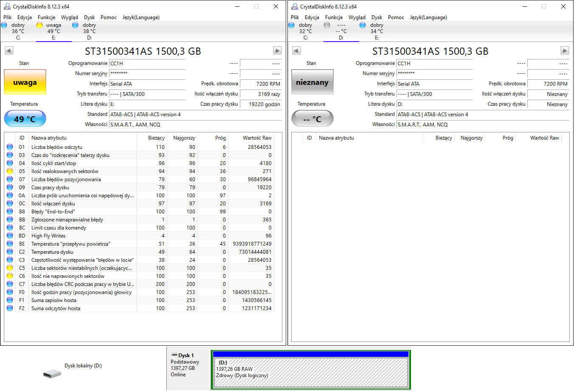Select row 'Ilość nie naprawionych sektorów'
The height and width of the screenshot is (392, 574).
(139, 276)
